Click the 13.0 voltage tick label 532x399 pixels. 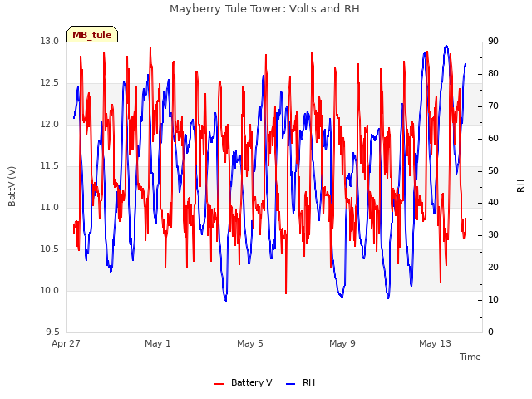coord(50,41)
